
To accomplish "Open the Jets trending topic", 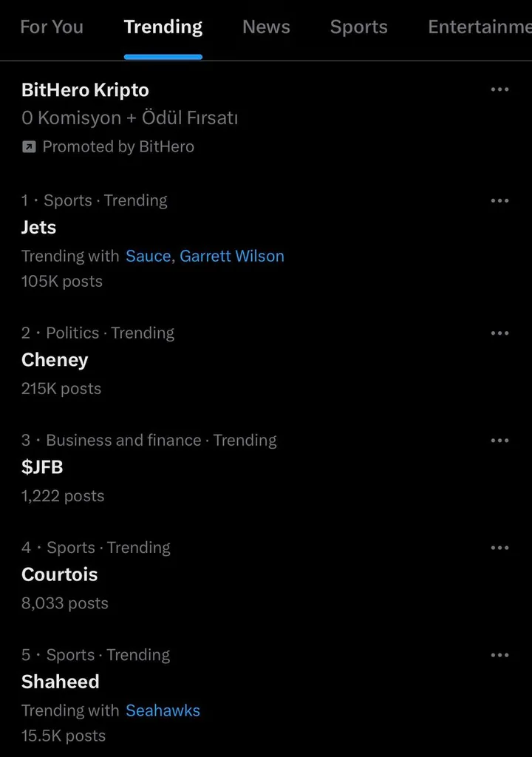I will point(38,228).
